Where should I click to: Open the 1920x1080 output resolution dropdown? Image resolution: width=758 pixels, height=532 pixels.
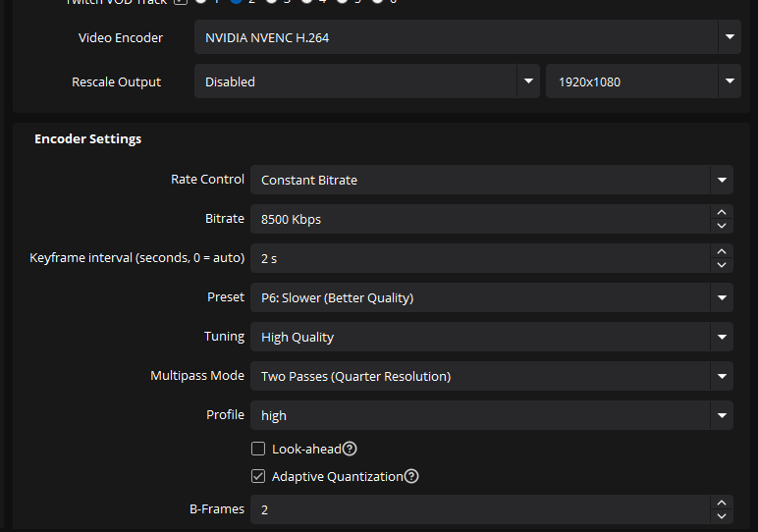643,81
